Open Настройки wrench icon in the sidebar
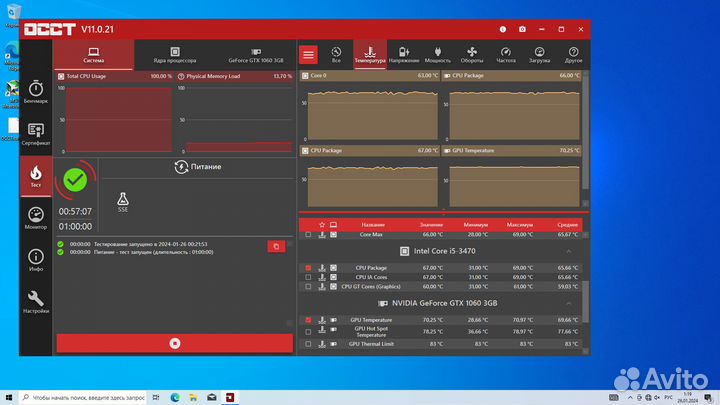 (36, 301)
